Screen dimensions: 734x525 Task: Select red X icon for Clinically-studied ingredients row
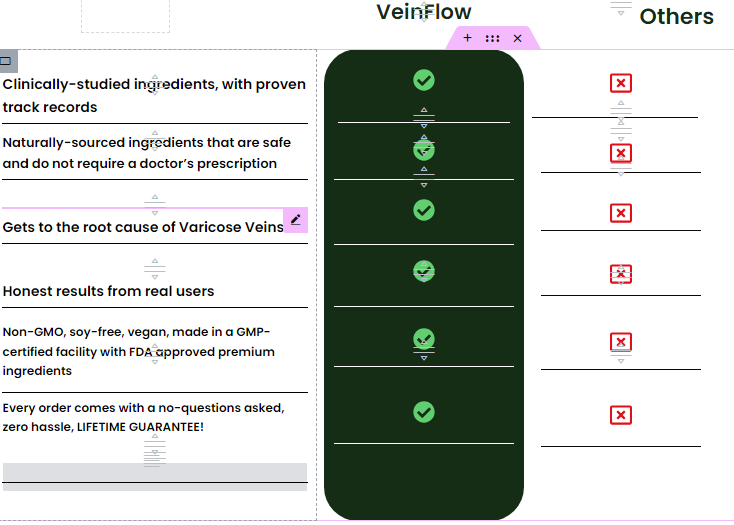pyautogui.click(x=621, y=83)
